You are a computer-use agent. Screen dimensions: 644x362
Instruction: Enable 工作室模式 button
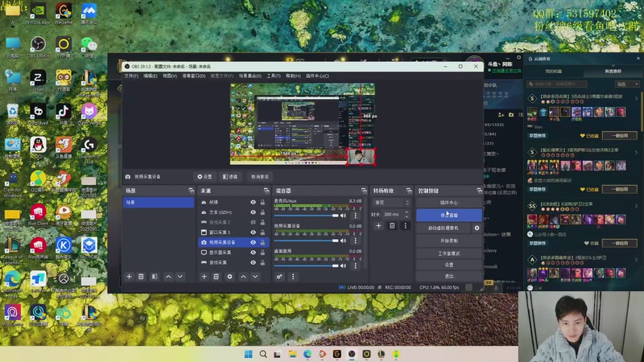tap(449, 253)
